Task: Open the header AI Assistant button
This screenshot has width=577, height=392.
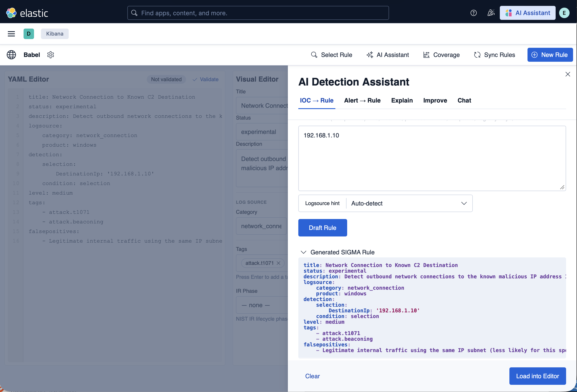Action: tap(527, 13)
